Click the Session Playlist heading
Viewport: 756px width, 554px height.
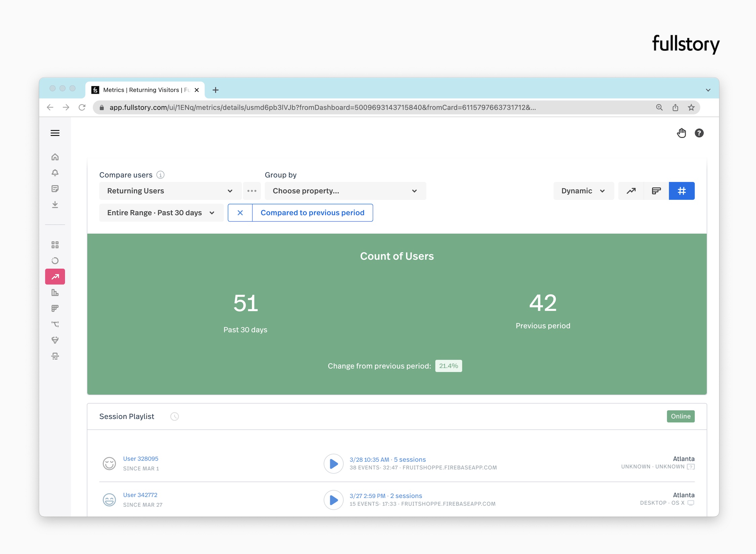(127, 417)
